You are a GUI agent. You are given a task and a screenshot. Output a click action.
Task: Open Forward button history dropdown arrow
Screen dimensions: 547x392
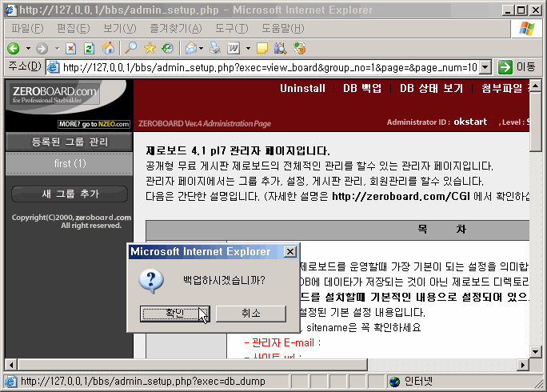coord(57,48)
